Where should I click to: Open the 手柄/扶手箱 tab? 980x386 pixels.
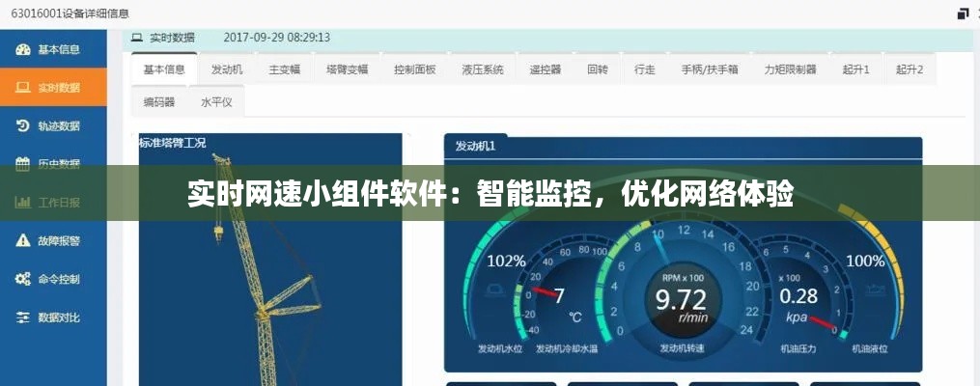point(710,69)
